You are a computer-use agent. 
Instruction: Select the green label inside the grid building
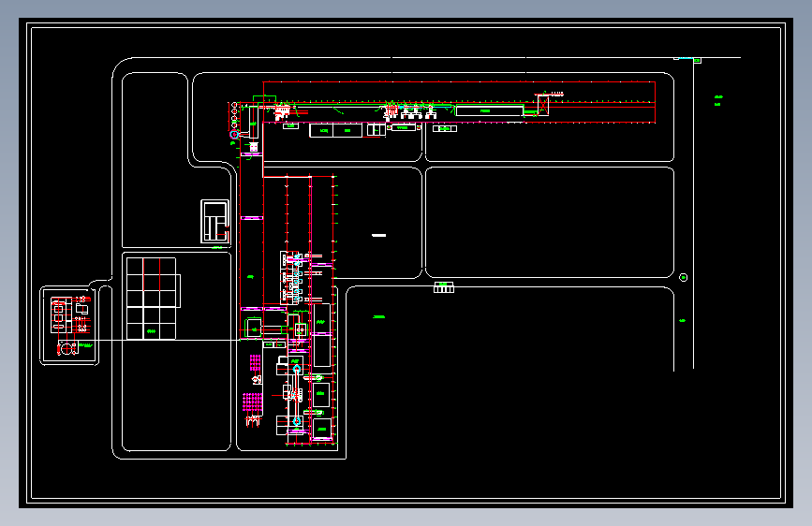[151, 331]
